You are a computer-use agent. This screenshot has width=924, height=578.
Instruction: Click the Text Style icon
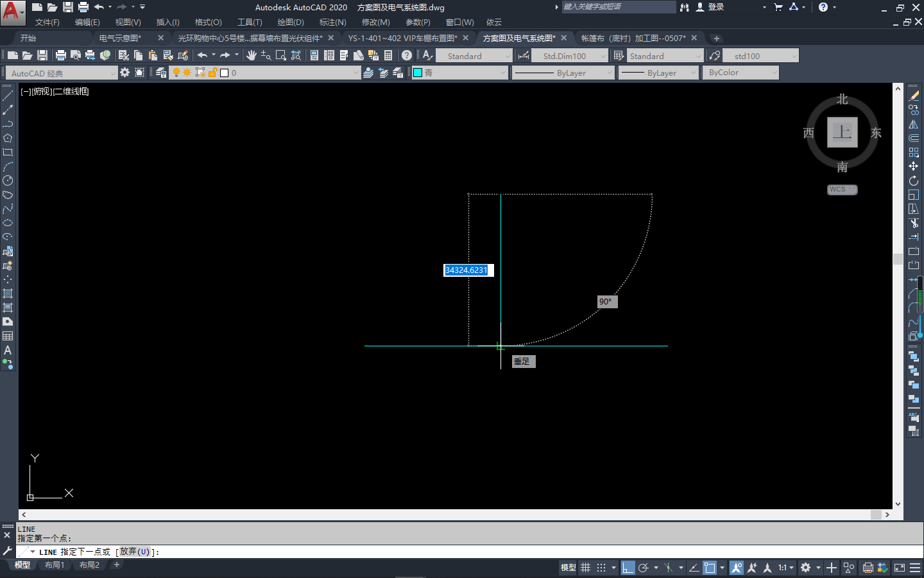427,55
